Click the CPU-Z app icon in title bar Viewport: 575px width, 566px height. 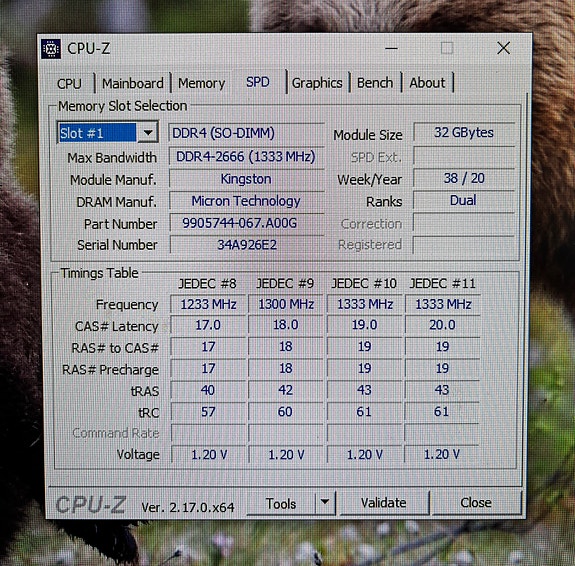[51, 48]
